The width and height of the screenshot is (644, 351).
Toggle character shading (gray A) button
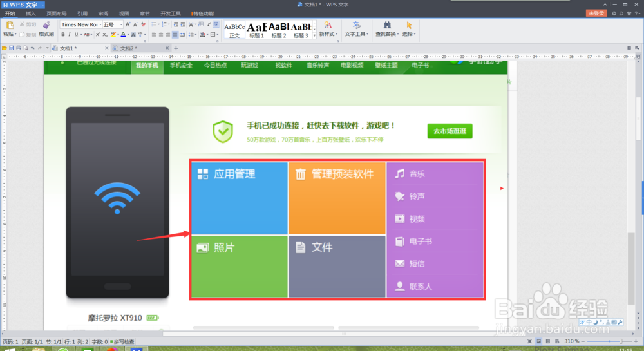(133, 35)
